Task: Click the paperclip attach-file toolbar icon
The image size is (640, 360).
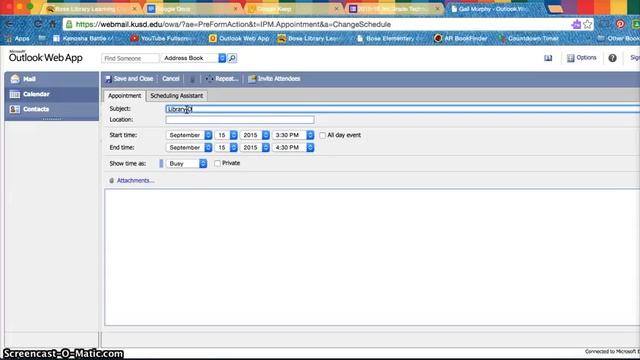Action: tap(192, 79)
